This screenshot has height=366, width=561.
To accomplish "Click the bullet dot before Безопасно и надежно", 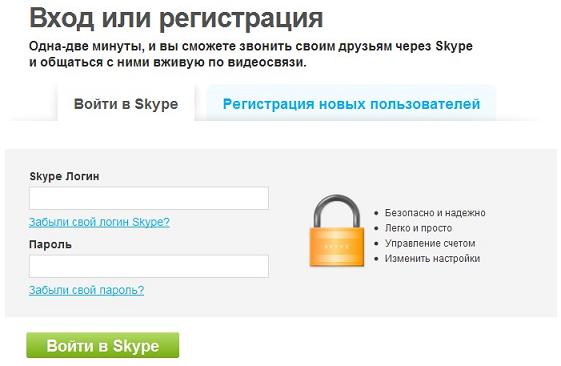I will 376,213.
